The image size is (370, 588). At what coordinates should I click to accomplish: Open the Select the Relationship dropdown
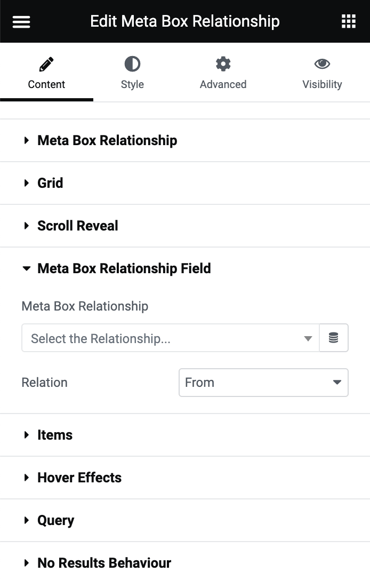tap(171, 337)
